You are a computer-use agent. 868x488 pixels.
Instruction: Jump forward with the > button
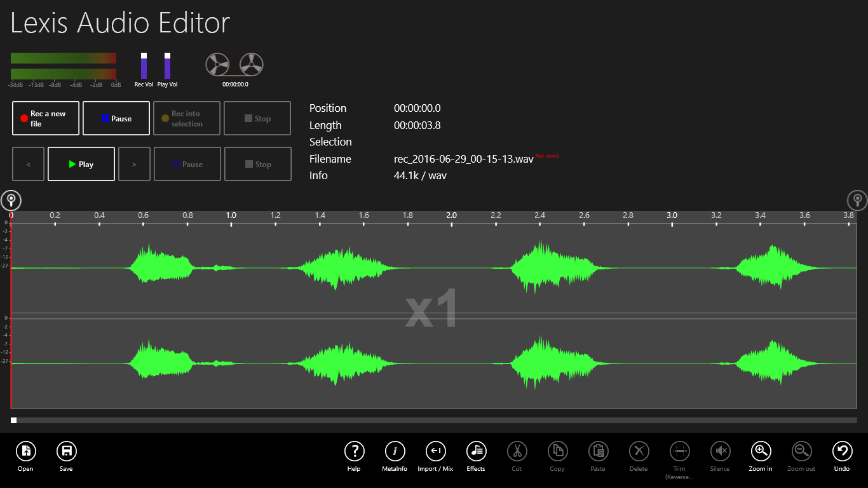point(134,164)
